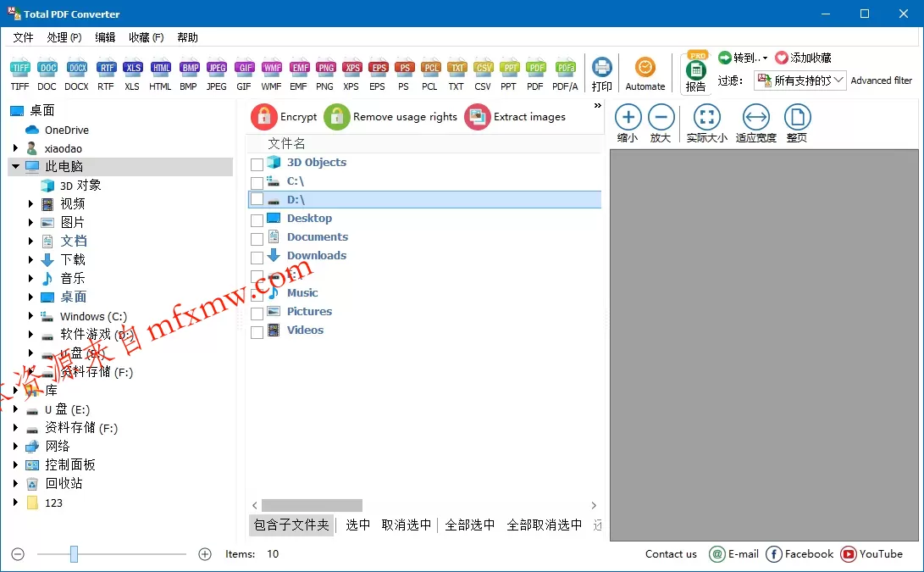Tick the Pictures folder checkbox
The height and width of the screenshot is (572, 924).
(257, 314)
